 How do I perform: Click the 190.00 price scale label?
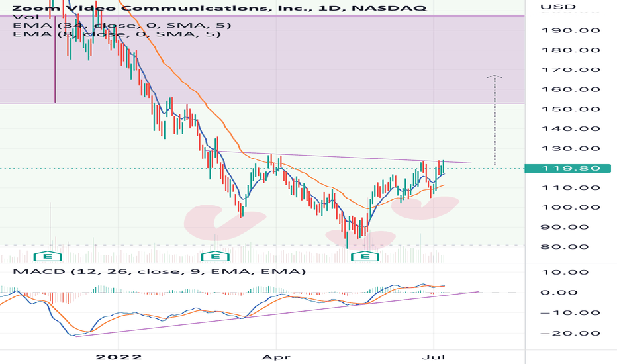[x=571, y=30]
